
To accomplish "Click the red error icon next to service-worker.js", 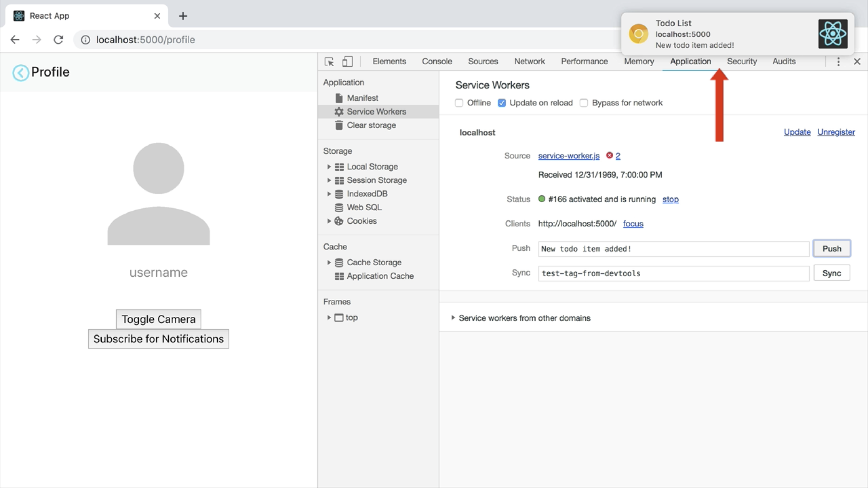I will (609, 155).
